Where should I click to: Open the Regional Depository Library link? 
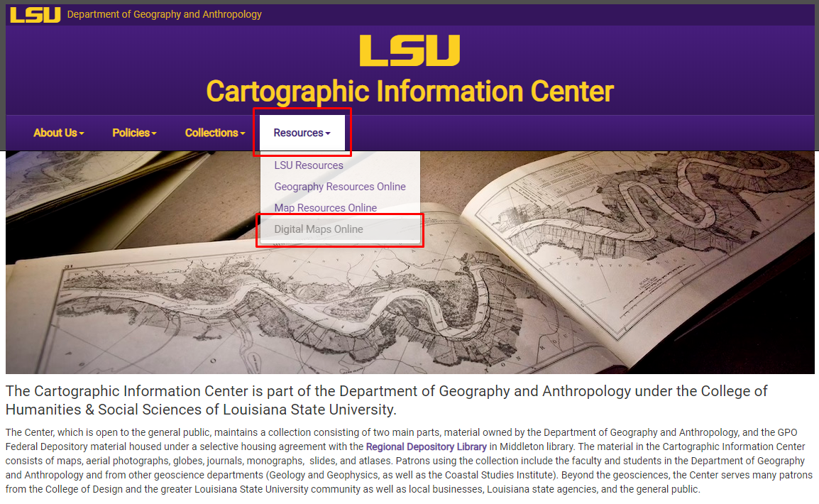click(427, 447)
